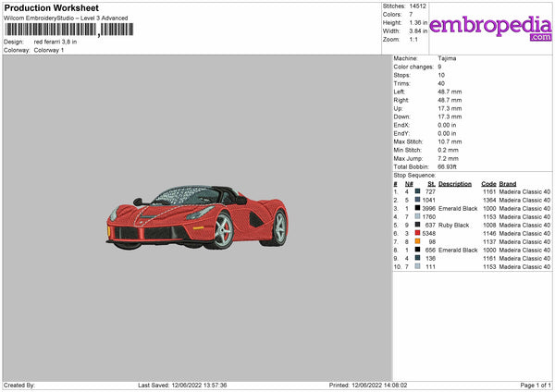Viewport: 555px width, 392px height.
Task: Click the embropedia.com logo
Action: (x=490, y=27)
